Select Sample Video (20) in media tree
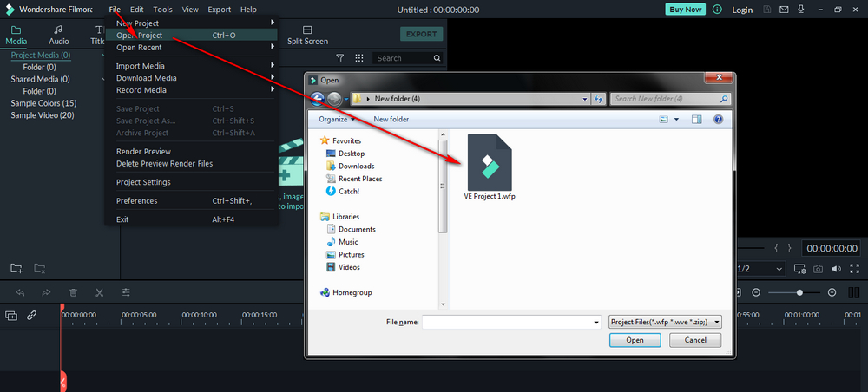 click(43, 115)
